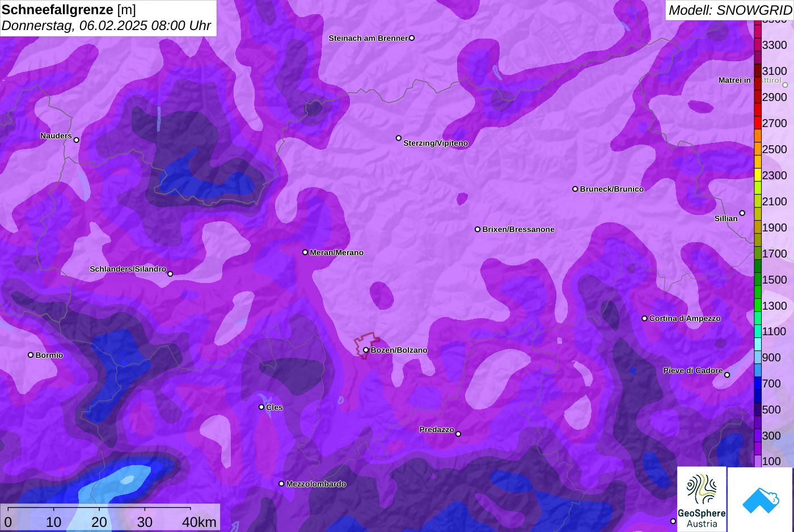Click the legend value 3300

[775, 45]
